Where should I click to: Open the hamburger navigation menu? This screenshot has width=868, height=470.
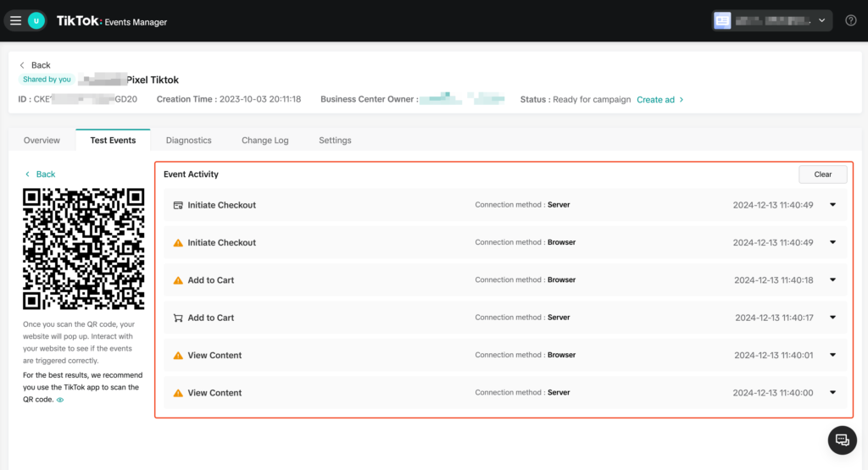click(15, 21)
